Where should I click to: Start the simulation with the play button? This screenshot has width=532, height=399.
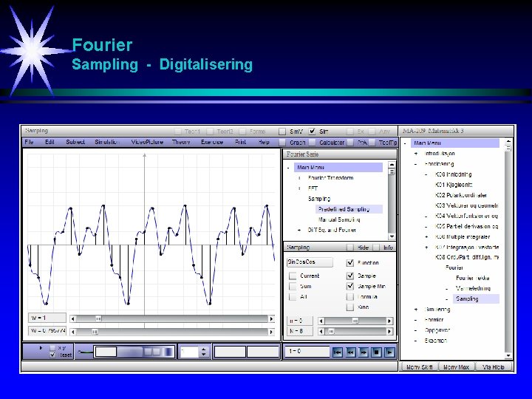coord(390,352)
